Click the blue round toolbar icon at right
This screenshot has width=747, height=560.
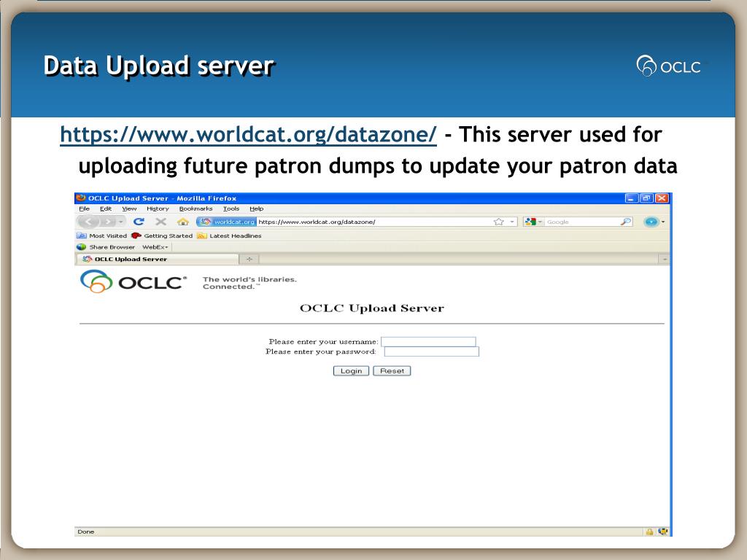click(651, 222)
